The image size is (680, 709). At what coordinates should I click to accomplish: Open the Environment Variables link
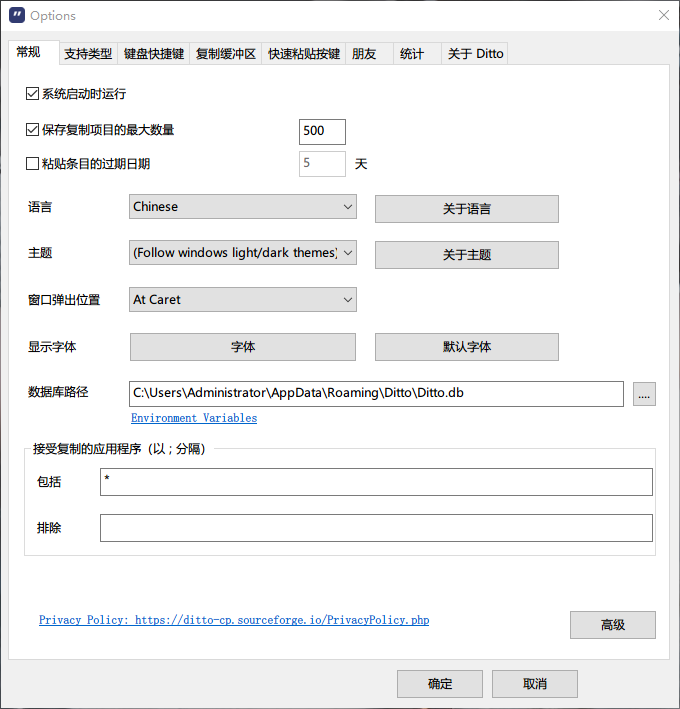(194, 418)
